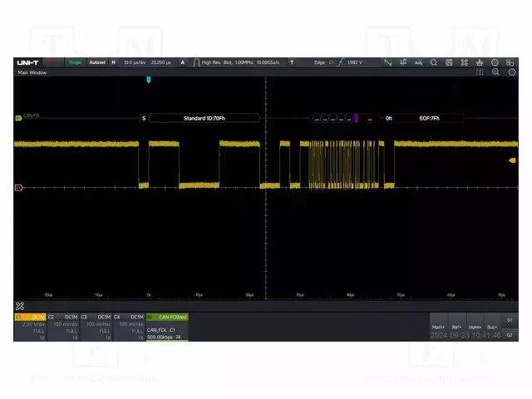Select the yellow trigger level arrow

512,160
